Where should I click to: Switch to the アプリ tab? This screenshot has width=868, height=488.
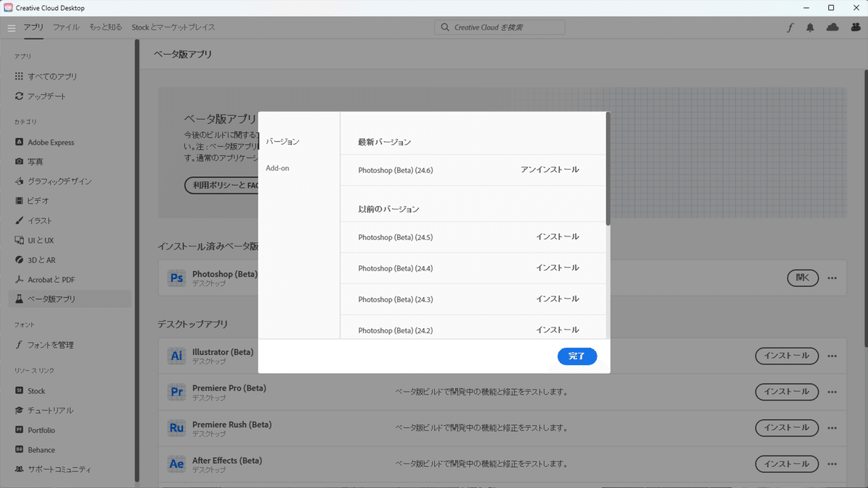click(x=33, y=27)
